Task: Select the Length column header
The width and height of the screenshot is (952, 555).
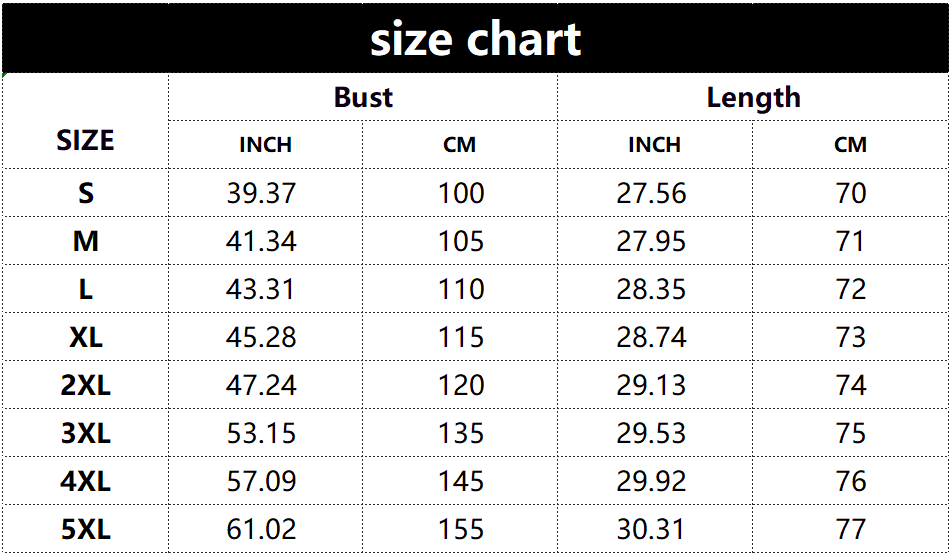Action: click(x=753, y=98)
